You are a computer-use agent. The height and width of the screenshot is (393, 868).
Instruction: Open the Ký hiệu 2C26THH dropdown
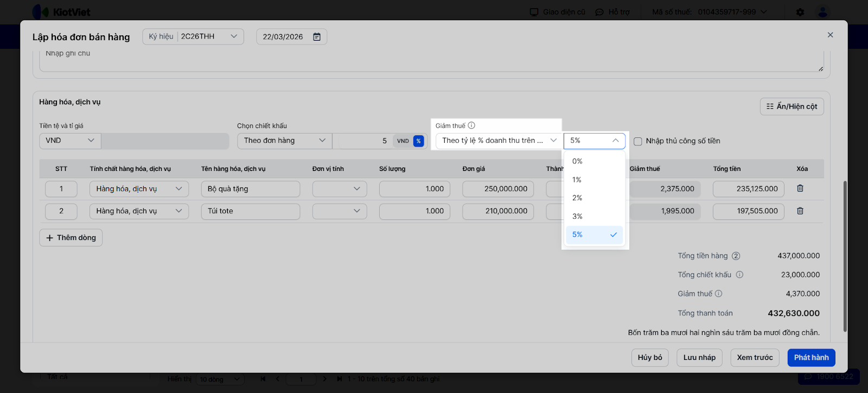(193, 36)
